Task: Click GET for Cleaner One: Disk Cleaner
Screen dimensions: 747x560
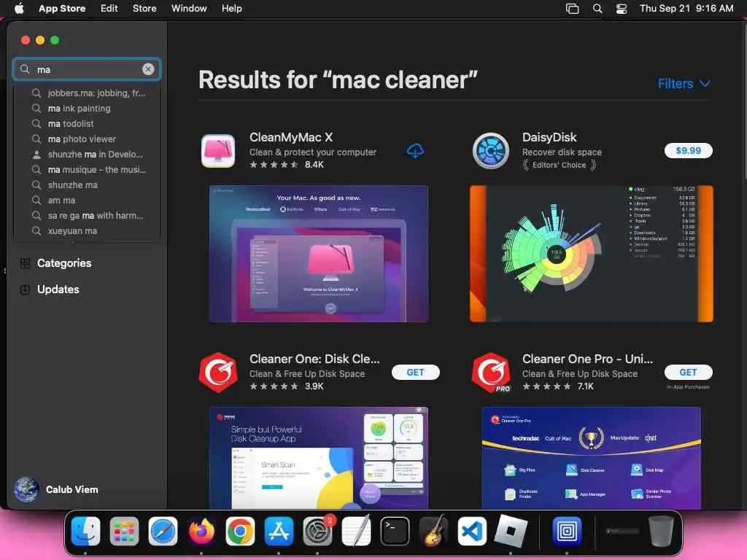Action: pos(415,373)
